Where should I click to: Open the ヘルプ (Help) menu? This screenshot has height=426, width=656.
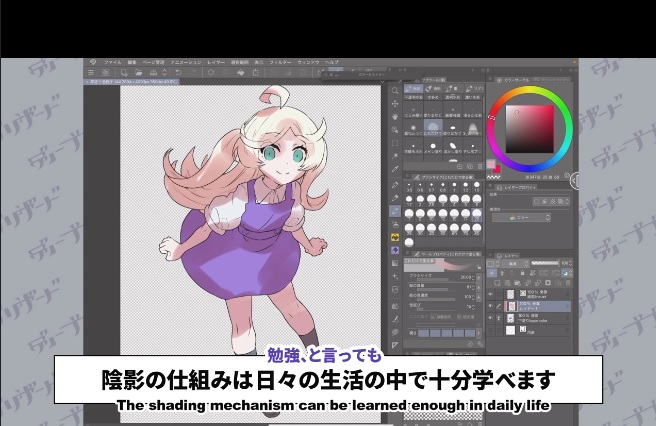pyautogui.click(x=332, y=62)
